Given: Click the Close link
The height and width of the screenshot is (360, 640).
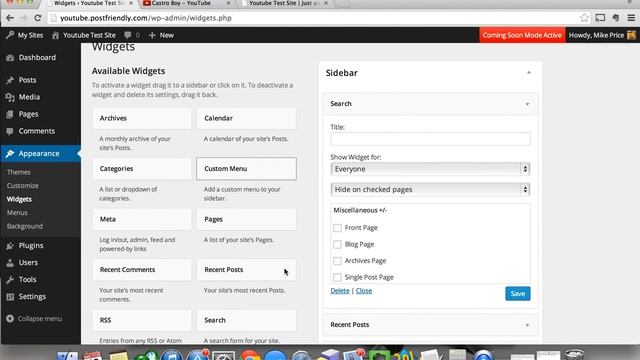Looking at the screenshot, I should point(364,291).
